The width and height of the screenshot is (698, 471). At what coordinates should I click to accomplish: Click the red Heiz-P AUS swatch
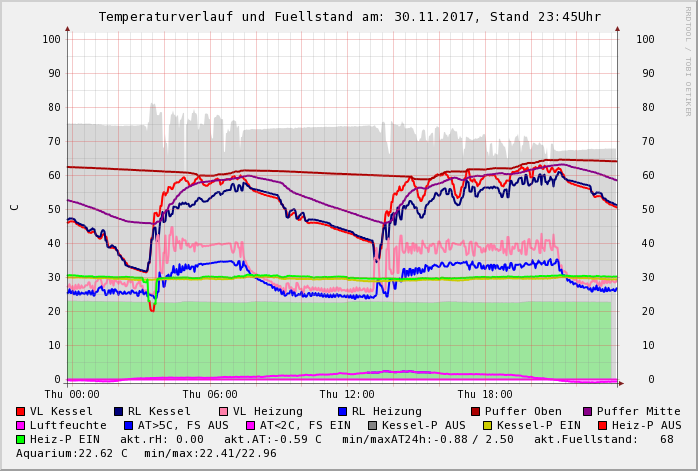tap(602, 425)
